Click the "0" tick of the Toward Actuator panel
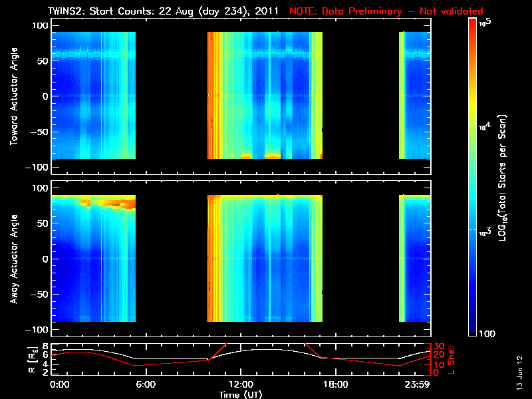The image size is (532, 399). pos(45,96)
